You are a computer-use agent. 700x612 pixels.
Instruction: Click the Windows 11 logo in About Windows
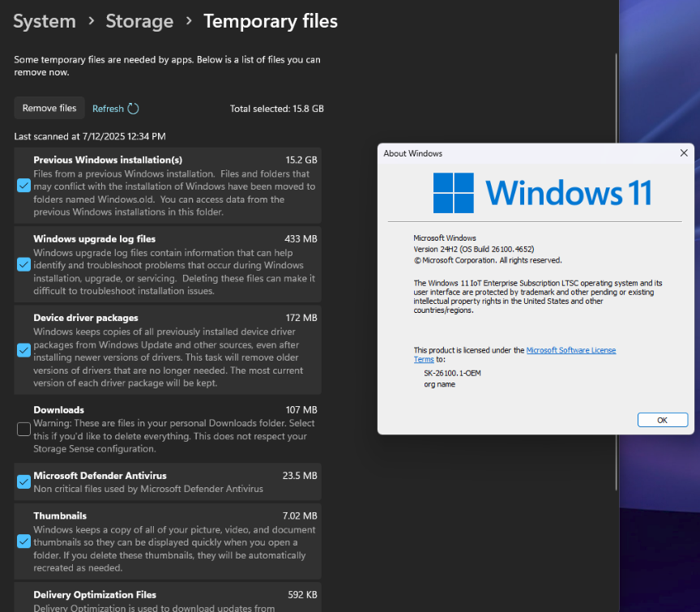click(542, 193)
